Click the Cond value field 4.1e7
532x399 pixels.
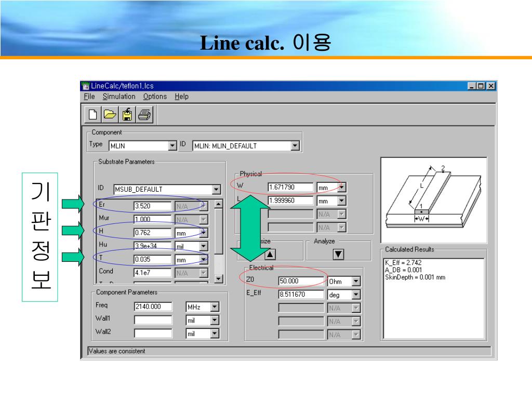(153, 273)
